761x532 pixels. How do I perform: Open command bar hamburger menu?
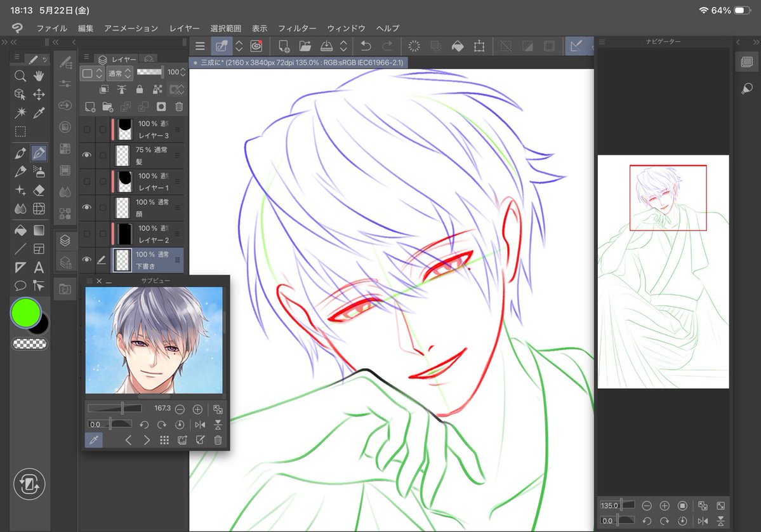click(x=200, y=46)
